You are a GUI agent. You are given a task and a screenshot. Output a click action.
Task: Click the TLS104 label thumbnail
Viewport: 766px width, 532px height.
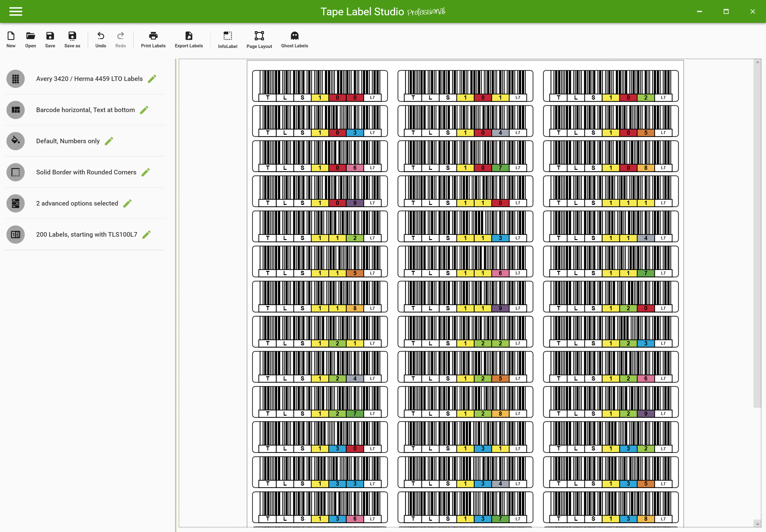(465, 121)
